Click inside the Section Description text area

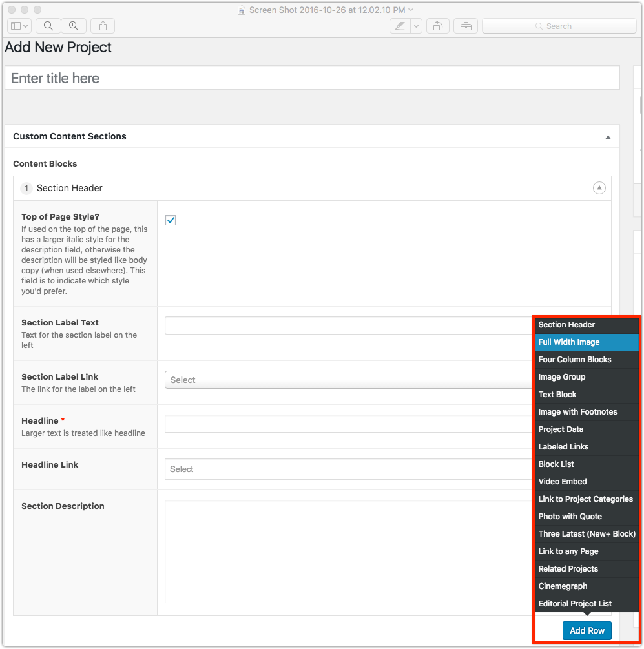click(349, 551)
